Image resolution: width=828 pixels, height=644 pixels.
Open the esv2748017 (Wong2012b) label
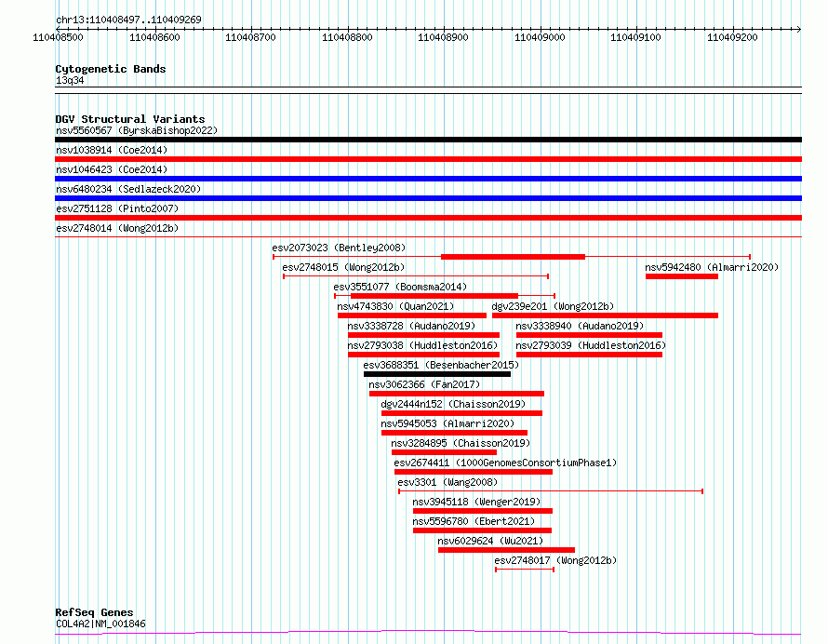[x=556, y=560]
